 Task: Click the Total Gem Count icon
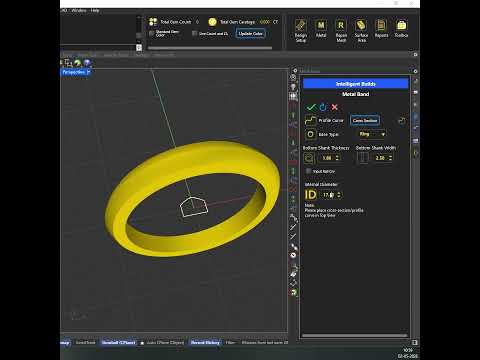tap(153, 22)
